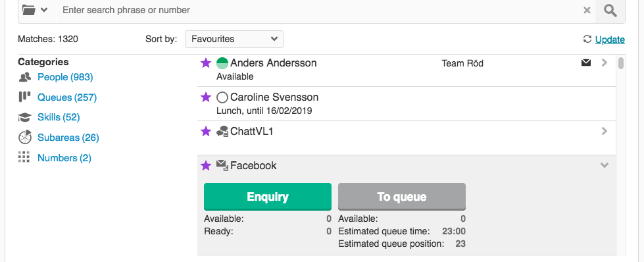Collapse the Facebook row chevron

(604, 165)
